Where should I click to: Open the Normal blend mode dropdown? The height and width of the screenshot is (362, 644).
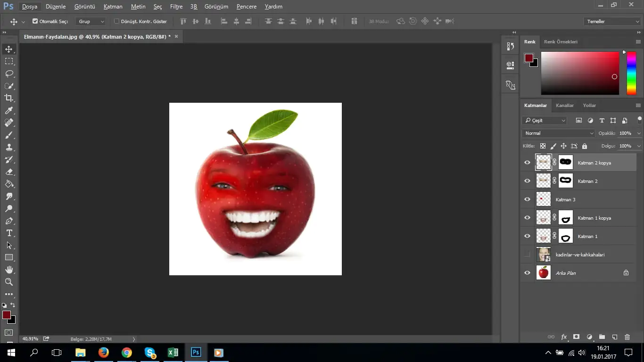click(x=559, y=133)
